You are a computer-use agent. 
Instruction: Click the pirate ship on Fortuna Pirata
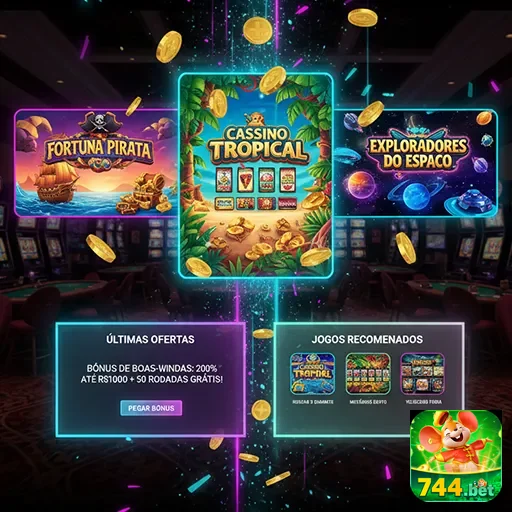click(x=55, y=182)
